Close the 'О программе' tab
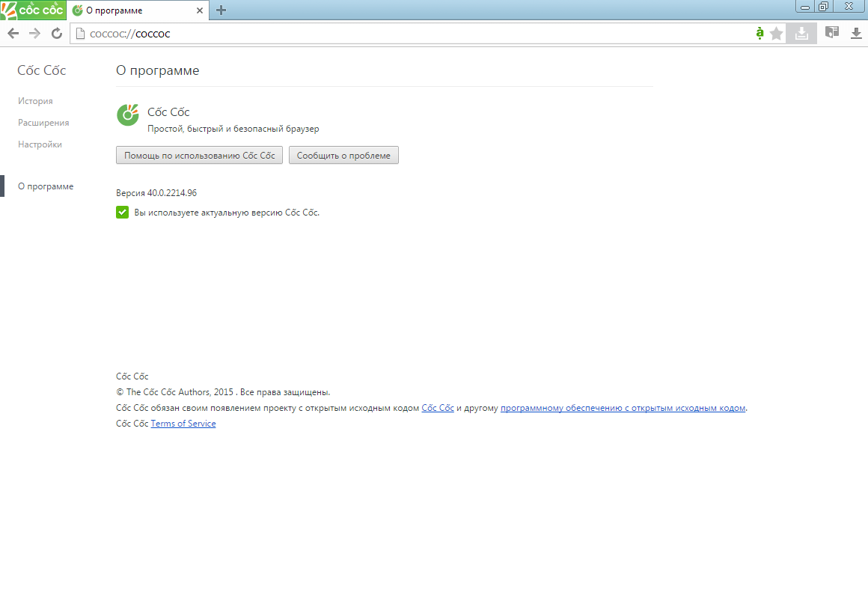The image size is (868, 592). [200, 10]
